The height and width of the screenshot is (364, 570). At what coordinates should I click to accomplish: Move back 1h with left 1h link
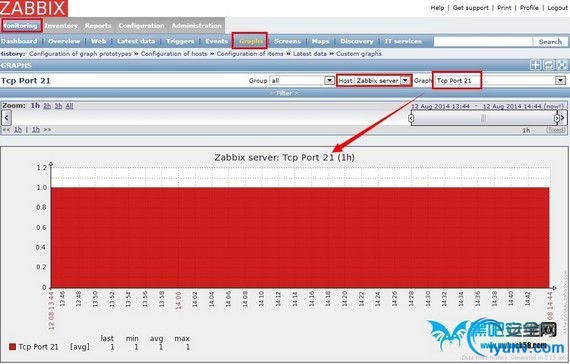(18, 129)
